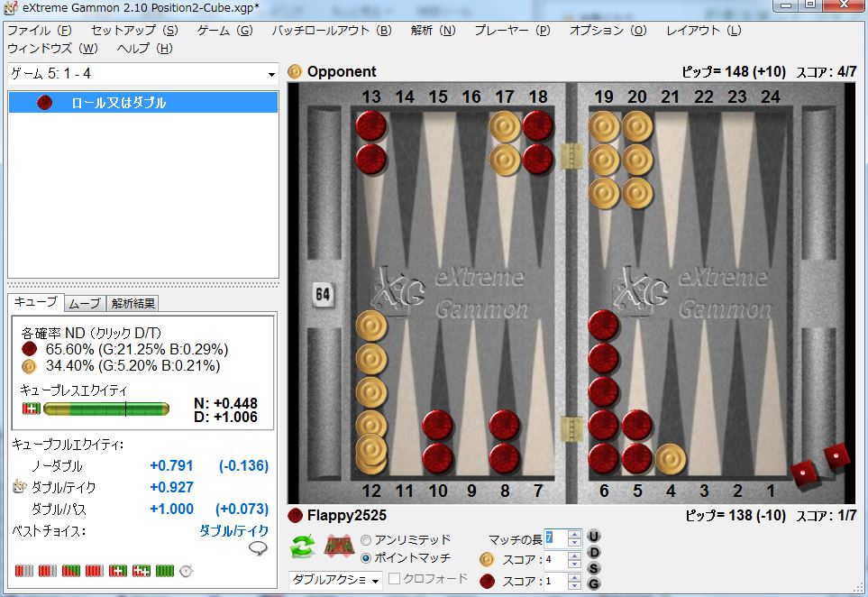Select the analysis level with four red bars

point(94,571)
